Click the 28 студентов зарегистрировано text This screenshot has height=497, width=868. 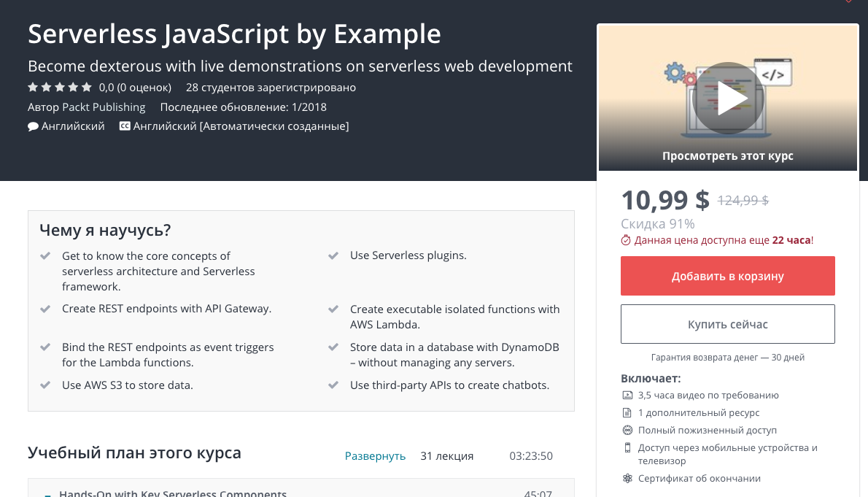pos(271,88)
